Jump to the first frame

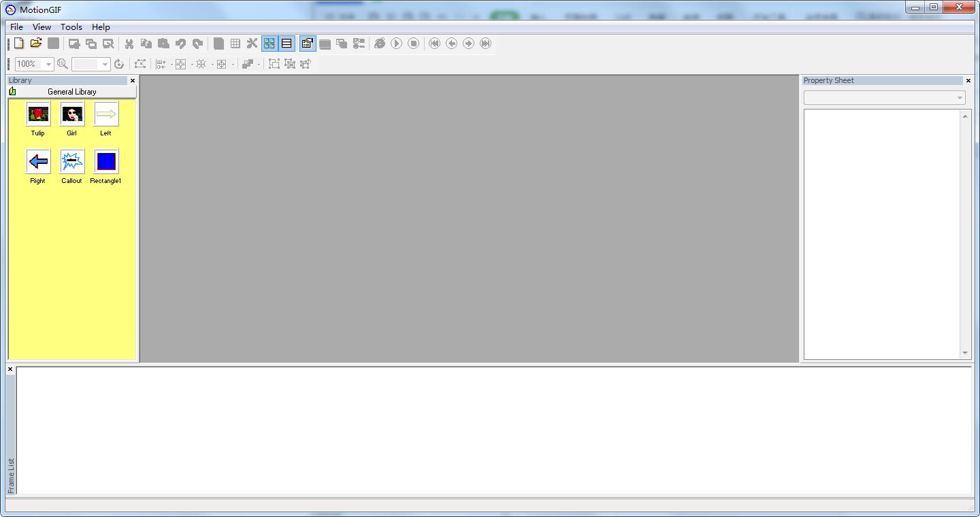(434, 44)
